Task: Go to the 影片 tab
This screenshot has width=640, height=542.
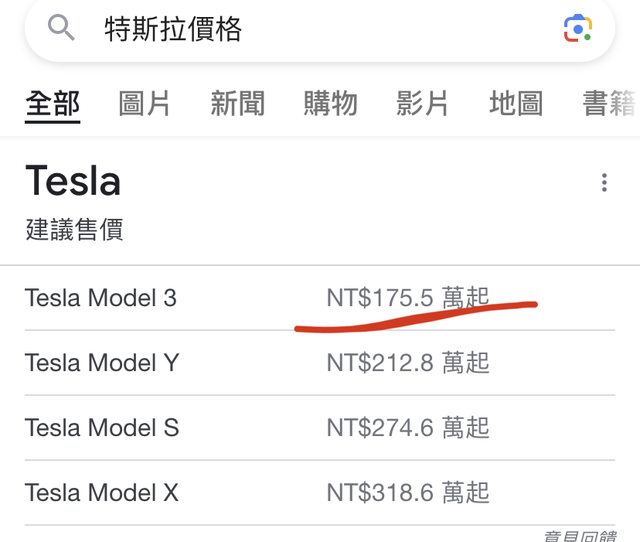Action: pos(422,103)
